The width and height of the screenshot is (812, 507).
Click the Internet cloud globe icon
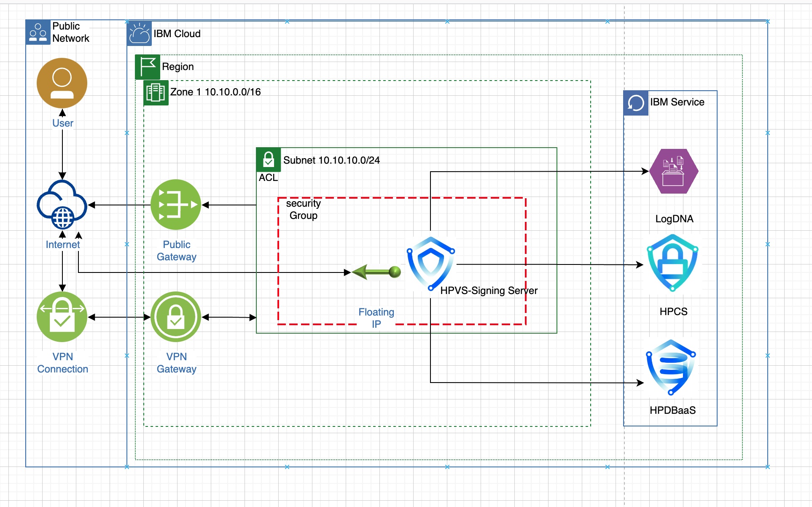[x=62, y=205]
